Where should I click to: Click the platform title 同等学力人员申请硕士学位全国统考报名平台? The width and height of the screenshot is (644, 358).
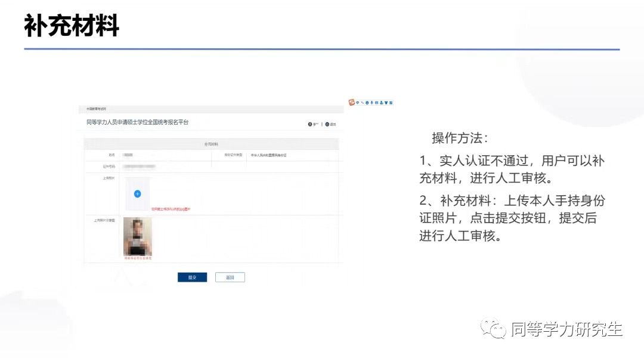click(x=137, y=122)
